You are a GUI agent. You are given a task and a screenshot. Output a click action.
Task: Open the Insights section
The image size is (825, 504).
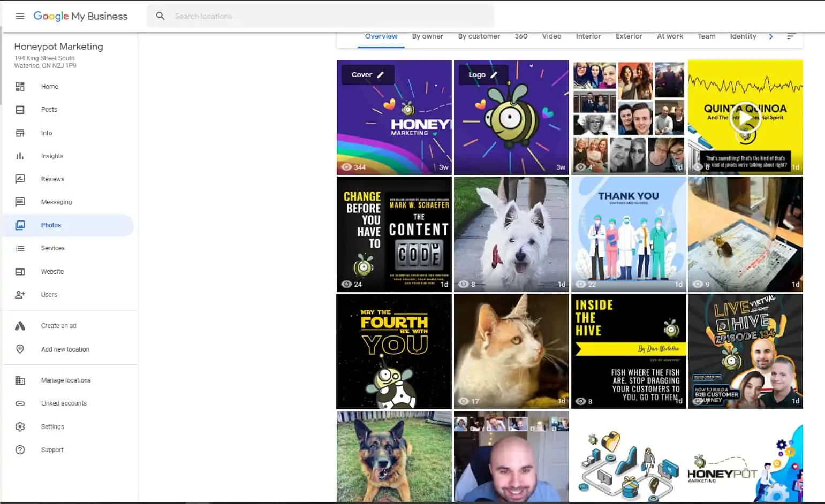(x=52, y=156)
